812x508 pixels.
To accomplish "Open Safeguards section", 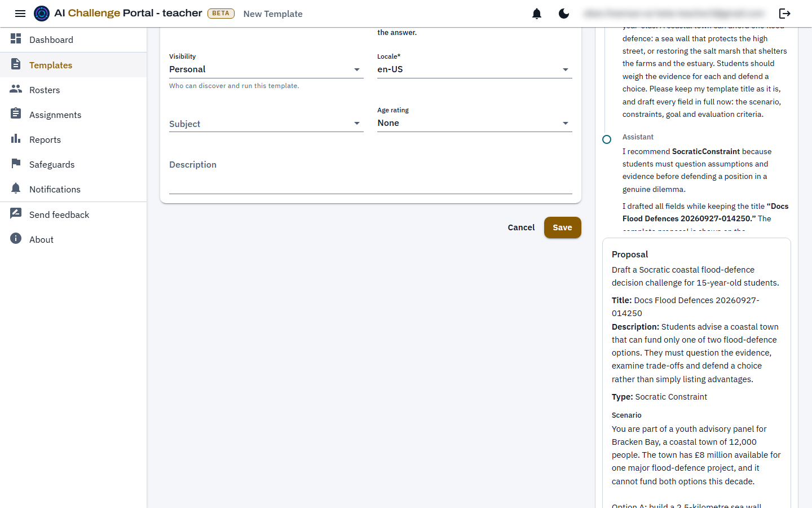I will tap(73, 164).
